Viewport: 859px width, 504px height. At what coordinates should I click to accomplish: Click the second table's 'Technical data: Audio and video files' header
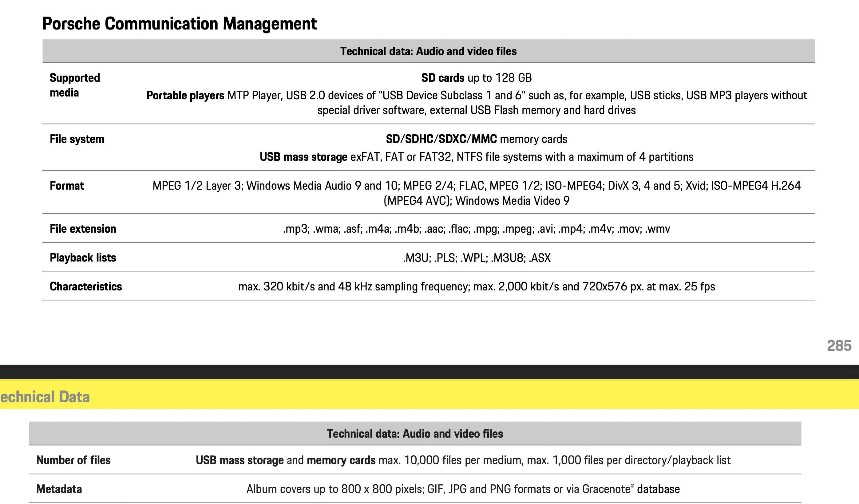(x=415, y=433)
